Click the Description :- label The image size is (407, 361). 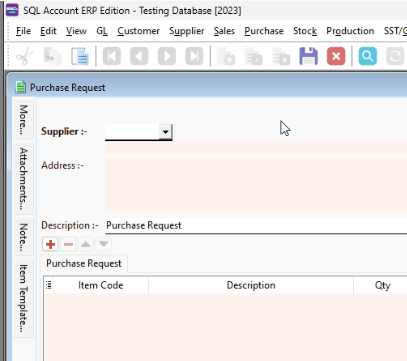coord(70,225)
